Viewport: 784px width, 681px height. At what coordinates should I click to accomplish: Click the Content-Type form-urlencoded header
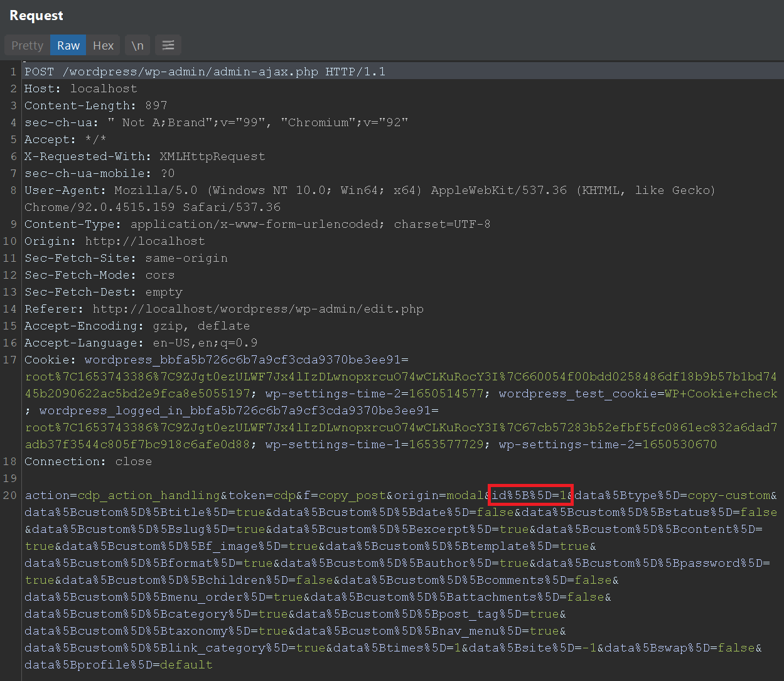(x=257, y=224)
